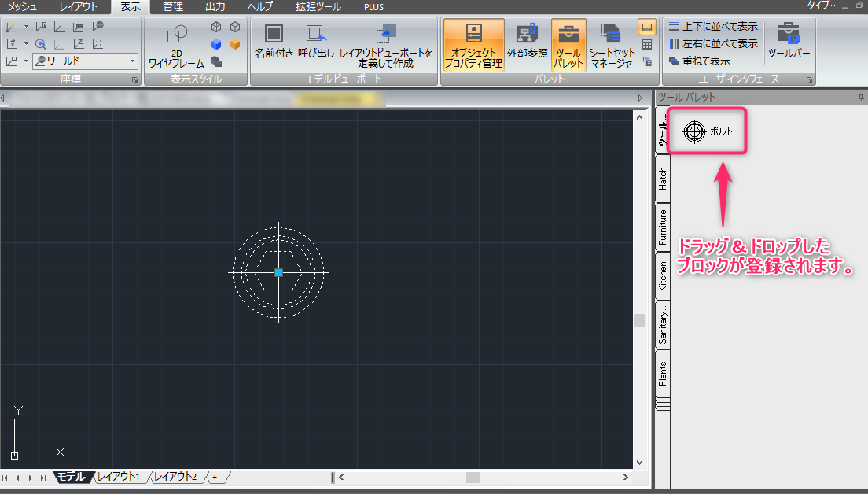Click the UCS icon with blue list
The width and height of the screenshot is (868, 502).
[78, 27]
